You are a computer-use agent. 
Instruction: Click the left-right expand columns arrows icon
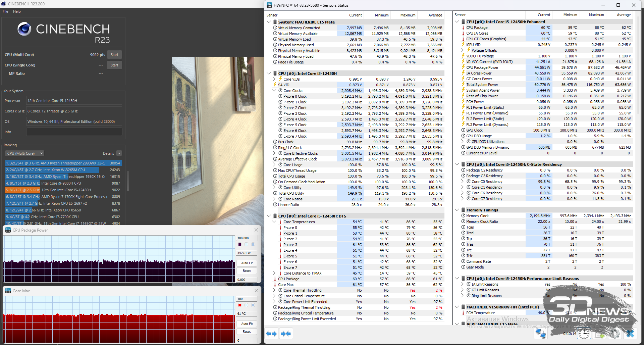[x=271, y=334]
